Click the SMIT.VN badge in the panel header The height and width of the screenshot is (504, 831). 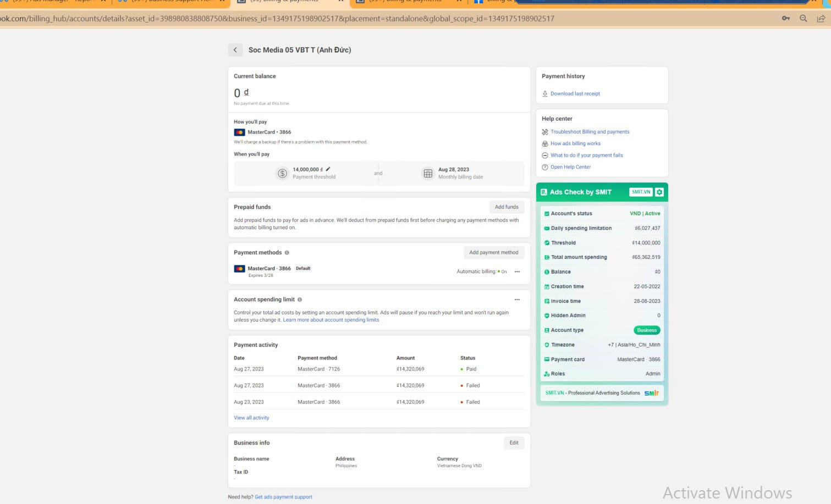pos(641,192)
